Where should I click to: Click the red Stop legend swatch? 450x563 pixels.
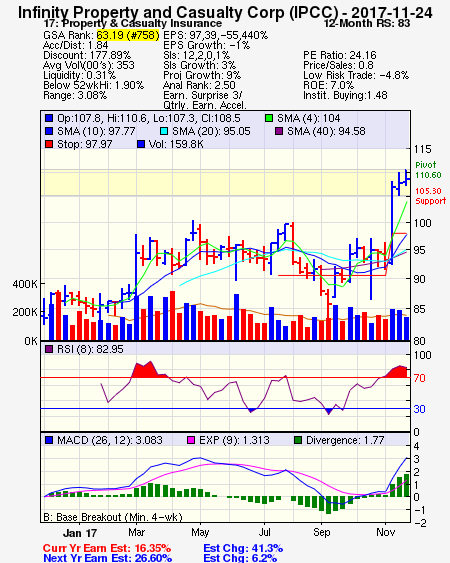click(49, 144)
